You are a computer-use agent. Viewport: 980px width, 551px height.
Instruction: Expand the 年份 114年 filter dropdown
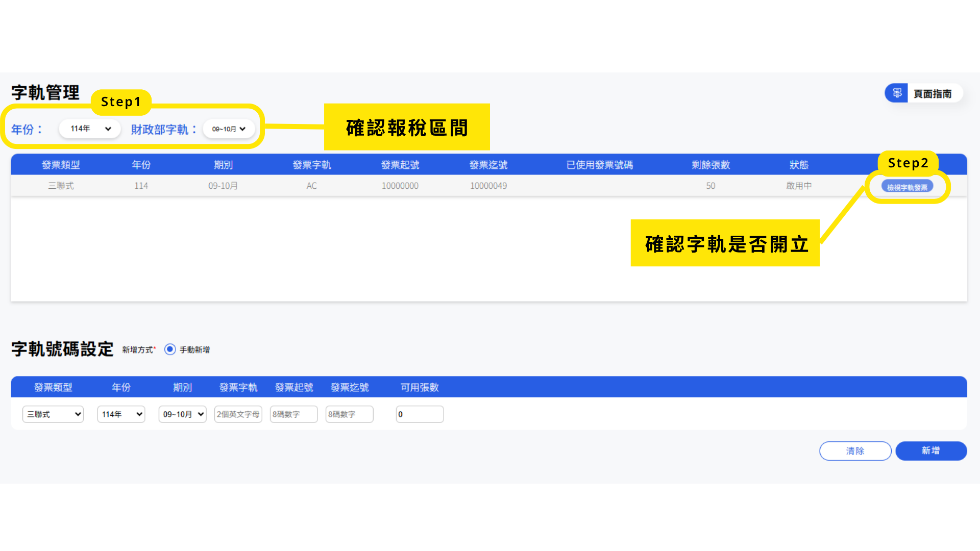click(90, 129)
